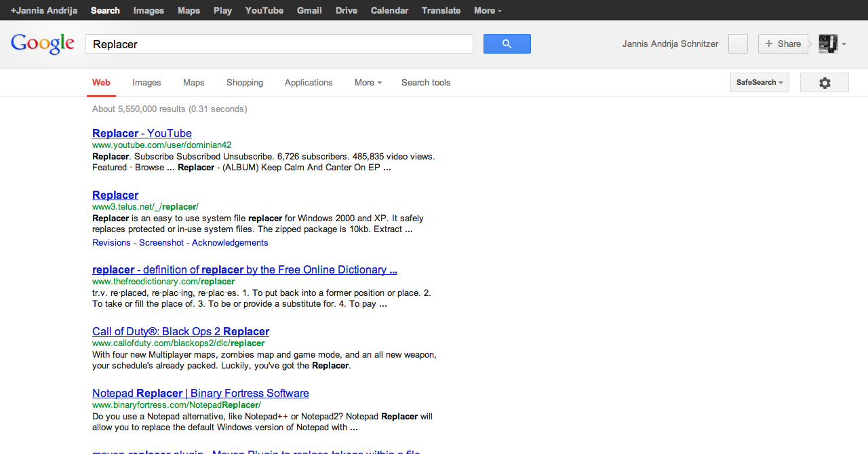
Task: Select the Web tab
Action: pos(101,83)
